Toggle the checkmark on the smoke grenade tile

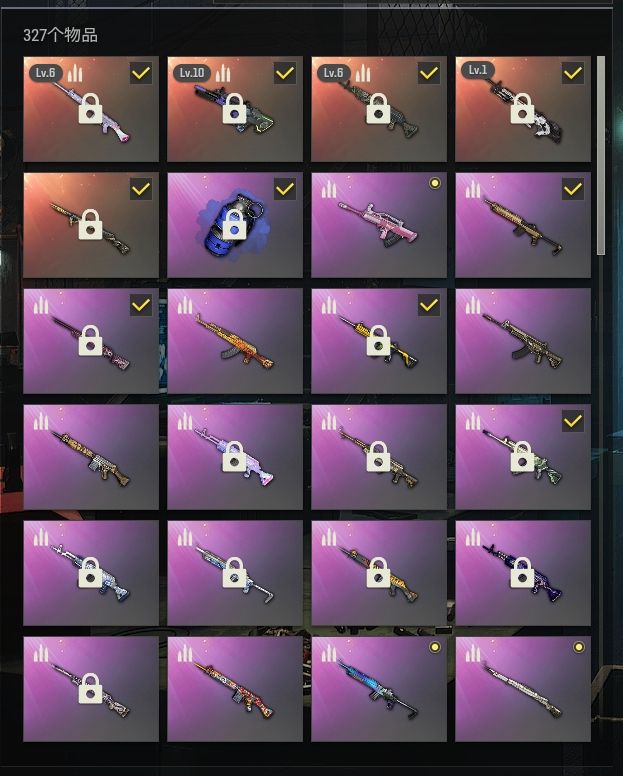[x=285, y=189]
